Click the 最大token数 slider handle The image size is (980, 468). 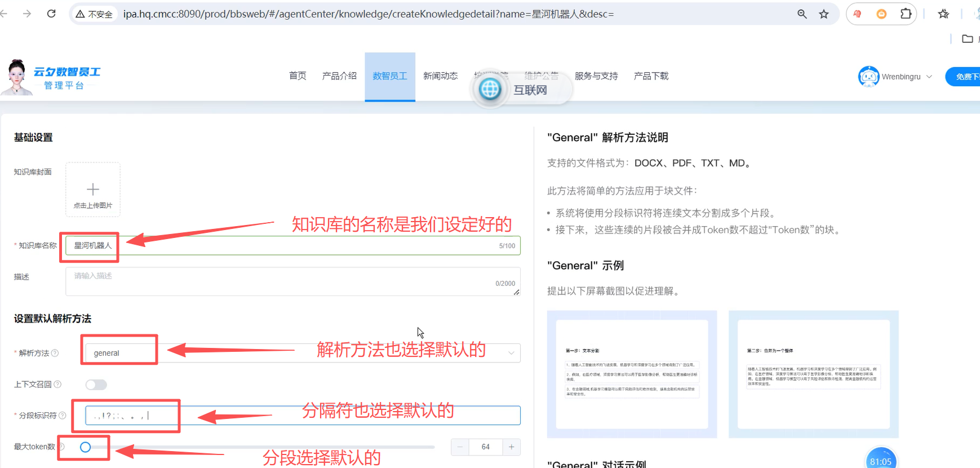coord(85,447)
